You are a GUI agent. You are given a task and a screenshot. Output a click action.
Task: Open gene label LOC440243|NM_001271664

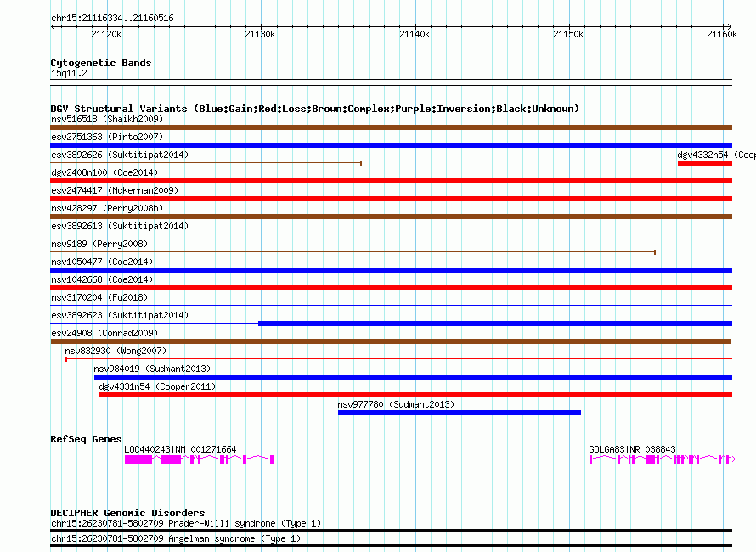[x=180, y=449]
